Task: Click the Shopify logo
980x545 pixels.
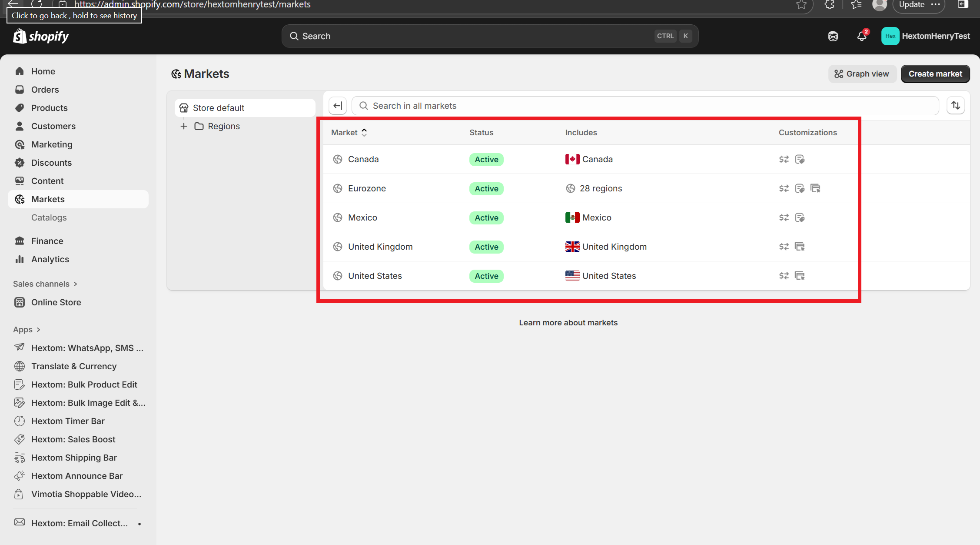Action: click(41, 37)
